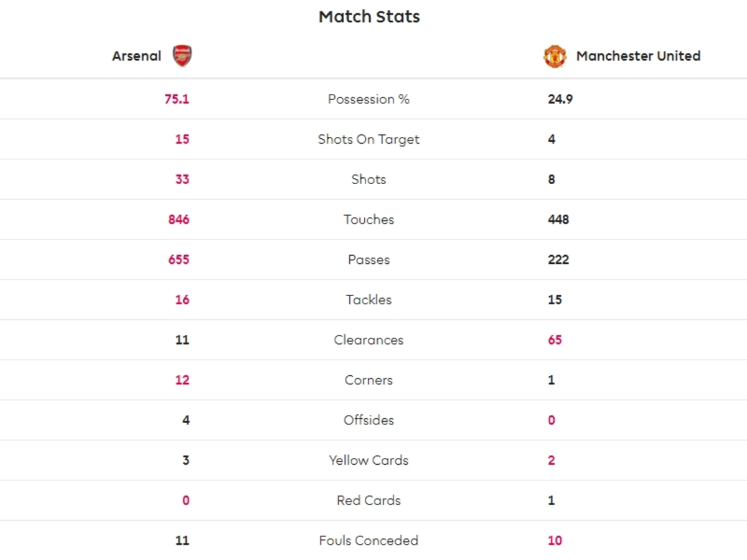747x560 pixels.
Task: Click the Offsides stat label
Action: point(369,420)
